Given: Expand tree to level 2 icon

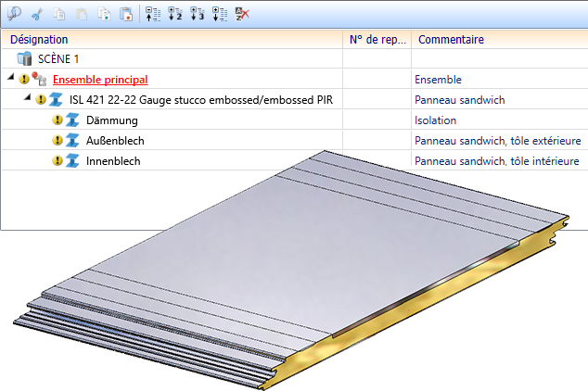Looking at the screenshot, I should 175,14.
